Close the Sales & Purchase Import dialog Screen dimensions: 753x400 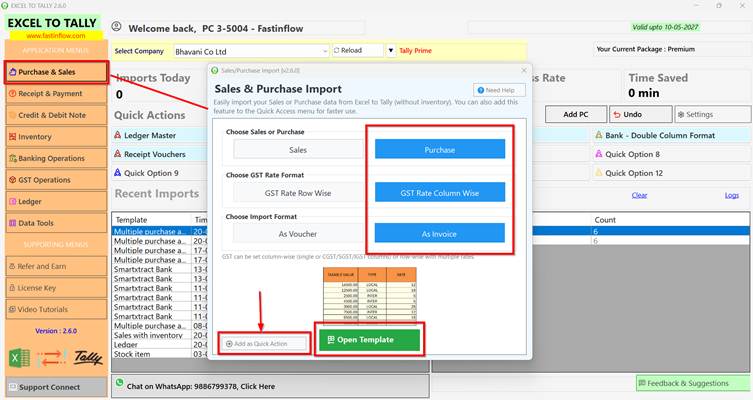point(523,71)
